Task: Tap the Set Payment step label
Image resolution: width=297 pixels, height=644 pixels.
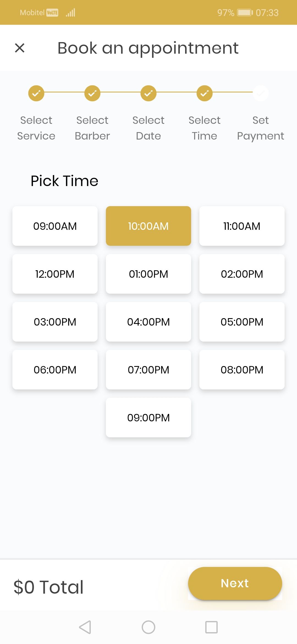Action: click(260, 128)
